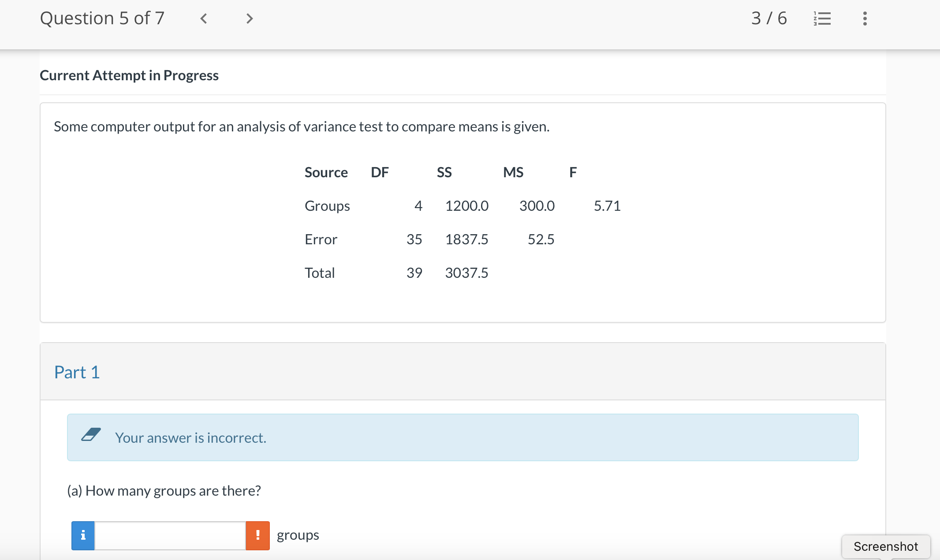Click 'Current Attempt in Progress' heading
The width and height of the screenshot is (940, 560).
(129, 75)
